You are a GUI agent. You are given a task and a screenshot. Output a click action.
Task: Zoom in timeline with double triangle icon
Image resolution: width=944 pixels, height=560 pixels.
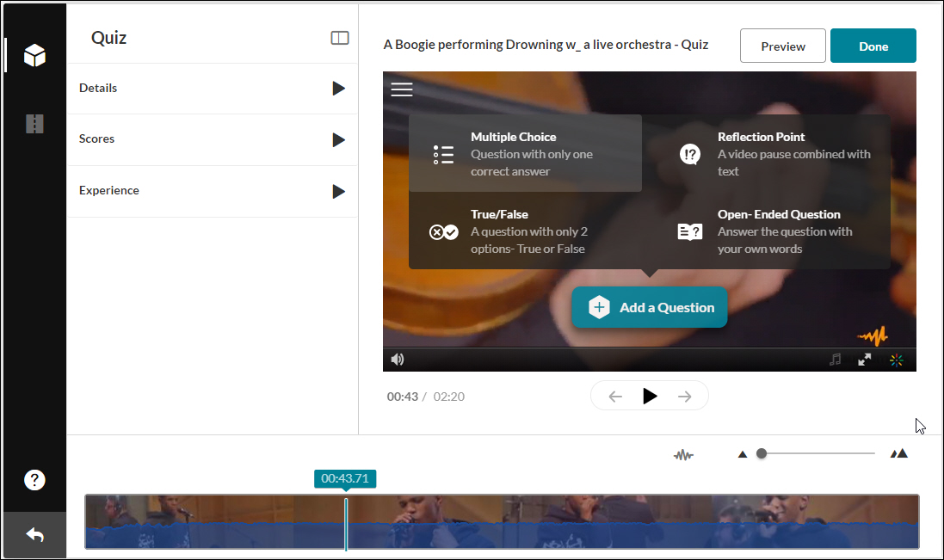click(x=899, y=453)
